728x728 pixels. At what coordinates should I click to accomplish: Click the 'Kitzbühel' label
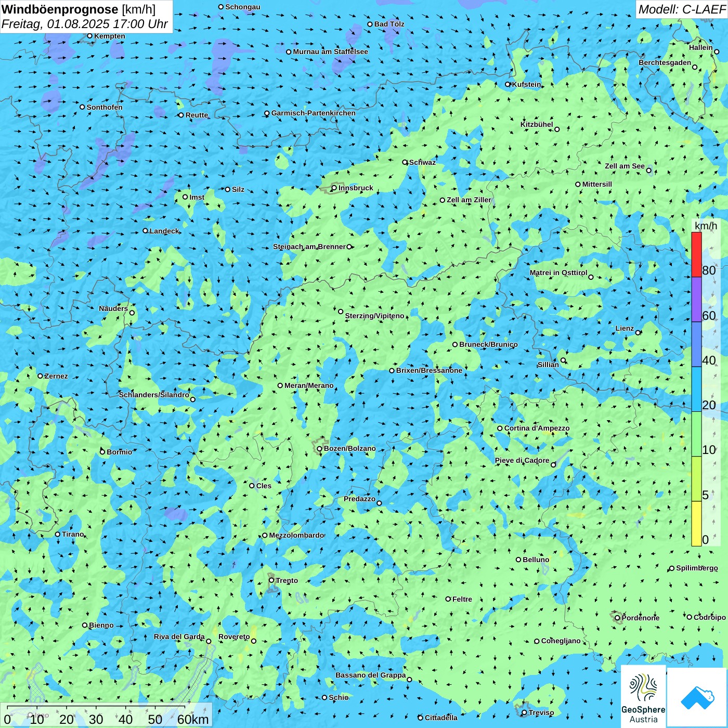click(x=537, y=124)
